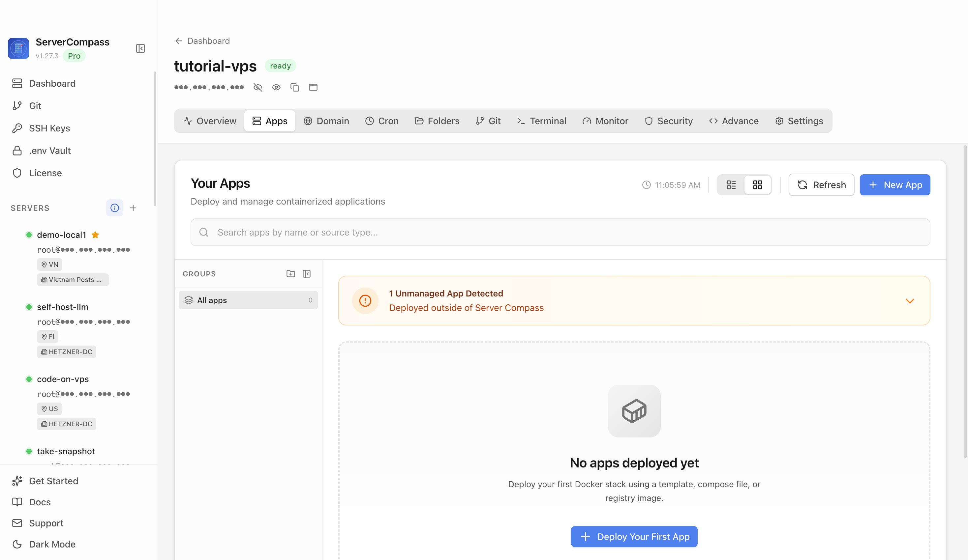The height and width of the screenshot is (560, 968).
Task: Click the VN location tag
Action: 49,265
